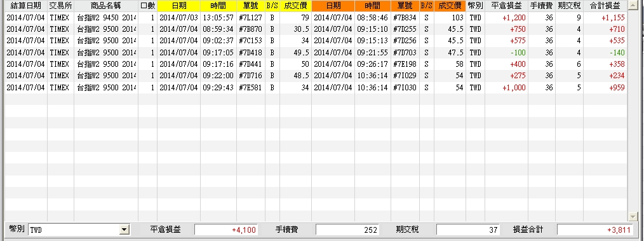Click the 期交稅 column header
The image size is (644, 241).
569,6
